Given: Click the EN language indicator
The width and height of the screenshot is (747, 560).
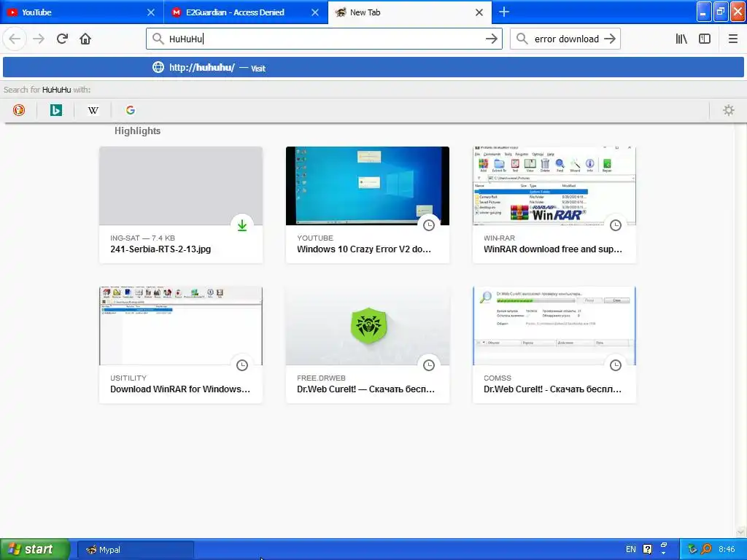Looking at the screenshot, I should point(631,550).
